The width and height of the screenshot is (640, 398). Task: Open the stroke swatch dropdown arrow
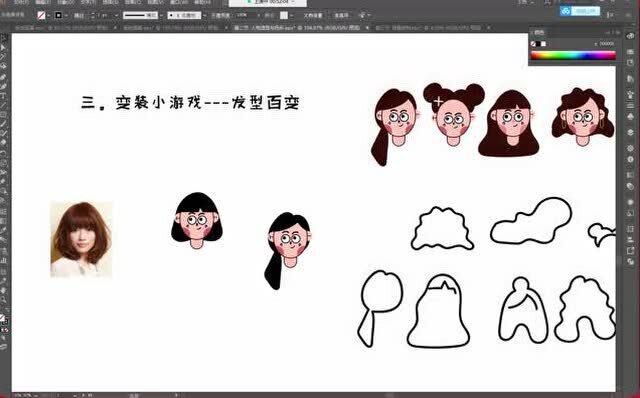tap(65, 16)
